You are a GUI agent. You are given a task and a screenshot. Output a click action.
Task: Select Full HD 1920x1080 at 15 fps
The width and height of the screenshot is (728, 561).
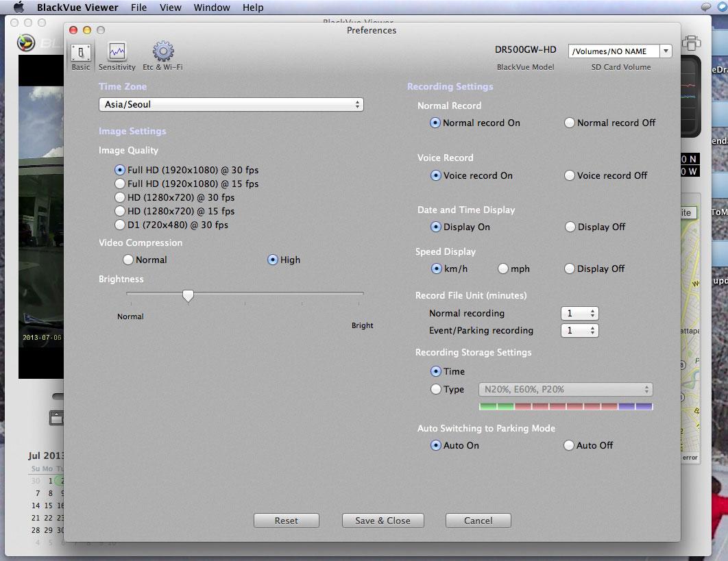[120, 184]
